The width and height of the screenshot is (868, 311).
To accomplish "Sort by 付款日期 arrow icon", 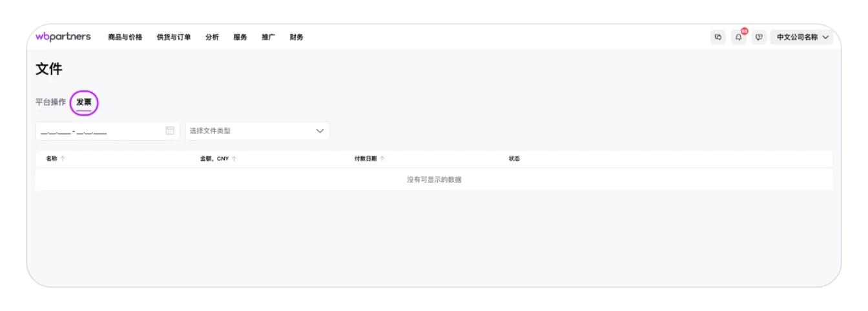I will [x=382, y=159].
